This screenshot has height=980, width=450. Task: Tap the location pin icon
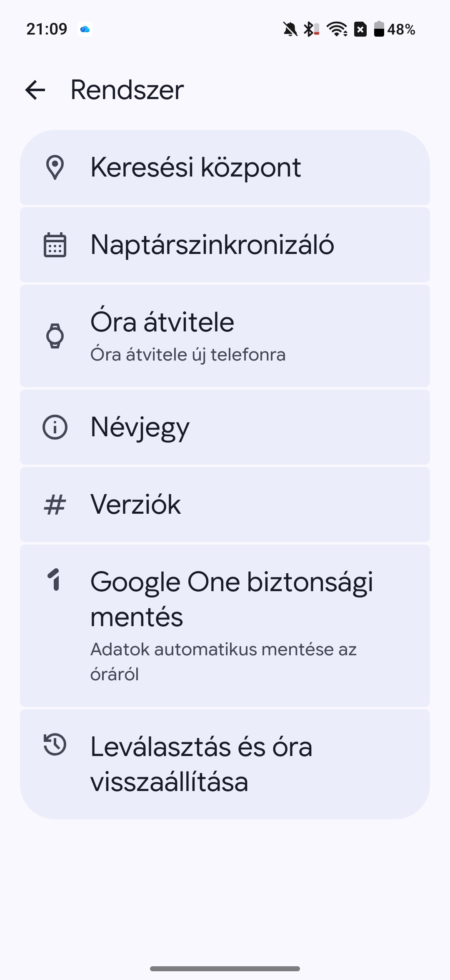pos(55,167)
